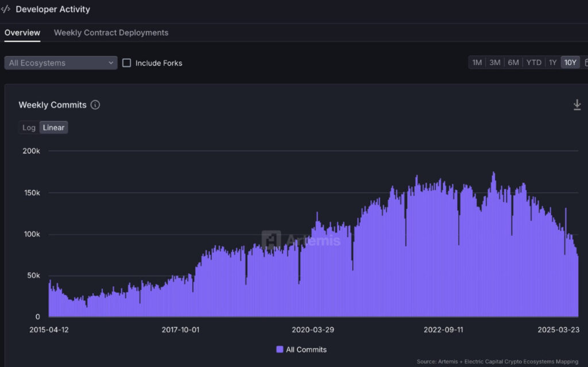The image size is (588, 367).
Task: Click the Weekly Commits chart title
Action: click(52, 105)
